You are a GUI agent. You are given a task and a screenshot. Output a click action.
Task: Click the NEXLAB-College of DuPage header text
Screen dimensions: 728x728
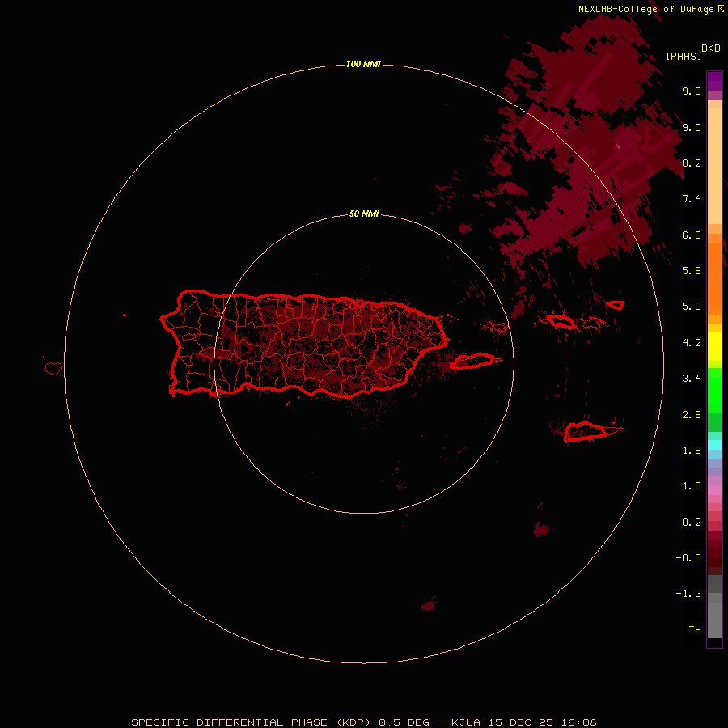[645, 9]
